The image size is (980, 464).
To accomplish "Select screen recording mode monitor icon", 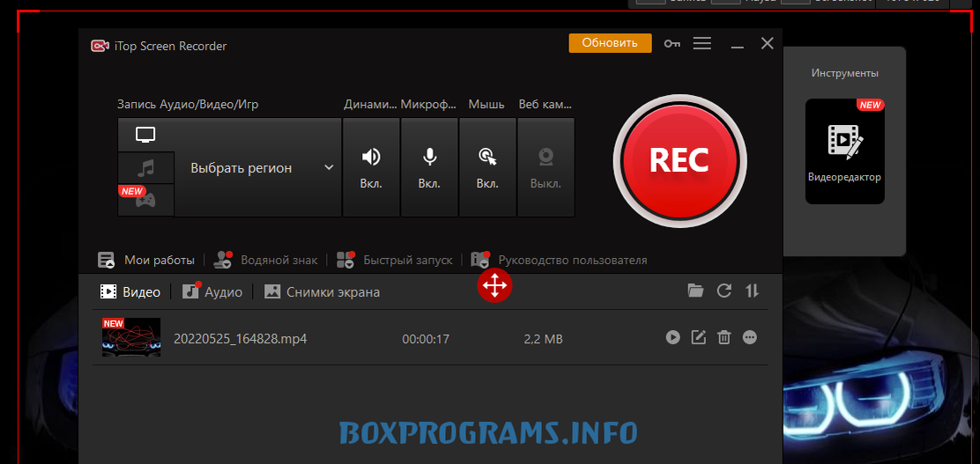I will [145, 134].
